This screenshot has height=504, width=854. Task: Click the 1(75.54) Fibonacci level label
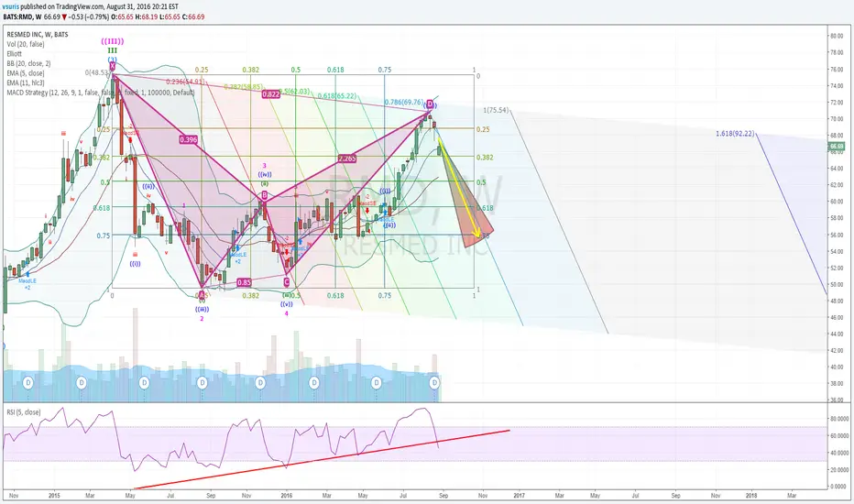pyautogui.click(x=496, y=110)
